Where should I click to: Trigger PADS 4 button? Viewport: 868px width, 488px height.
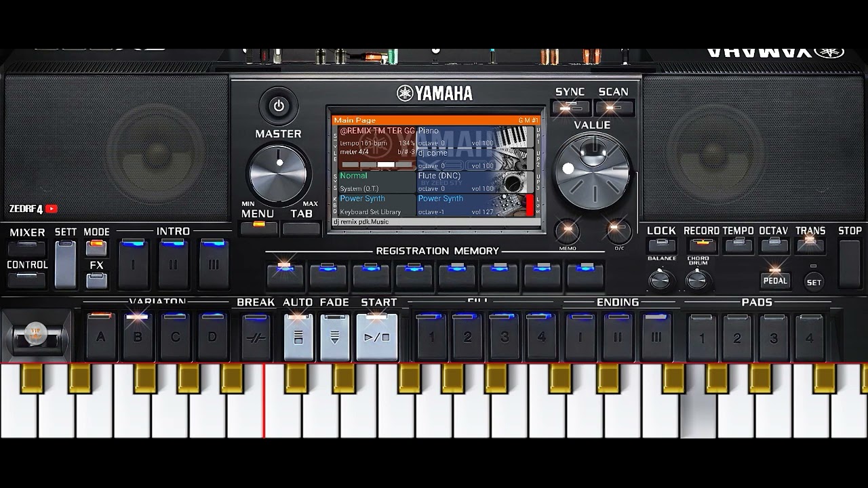(x=809, y=336)
